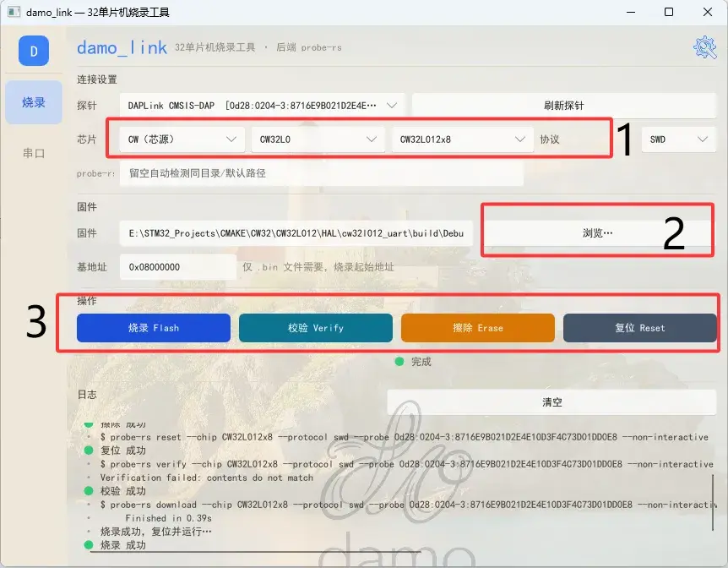Viewport: 728px width, 568px height.
Task: Click the blue 烧录 Flash button
Action: pyautogui.click(x=154, y=328)
